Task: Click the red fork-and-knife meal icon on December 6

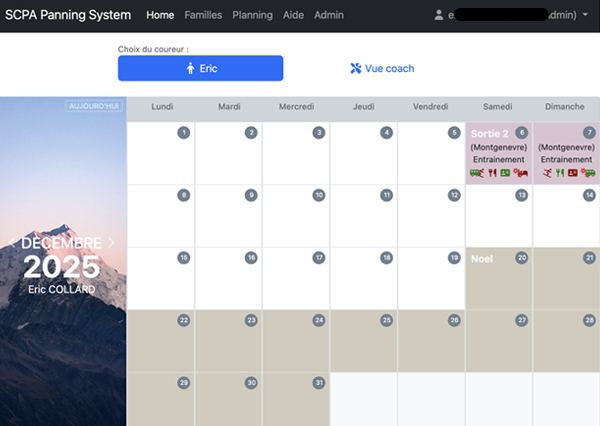Action: [x=491, y=173]
